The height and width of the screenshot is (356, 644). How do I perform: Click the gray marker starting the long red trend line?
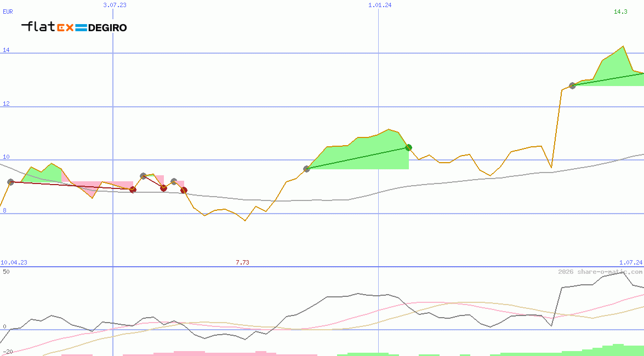[x=10, y=182]
